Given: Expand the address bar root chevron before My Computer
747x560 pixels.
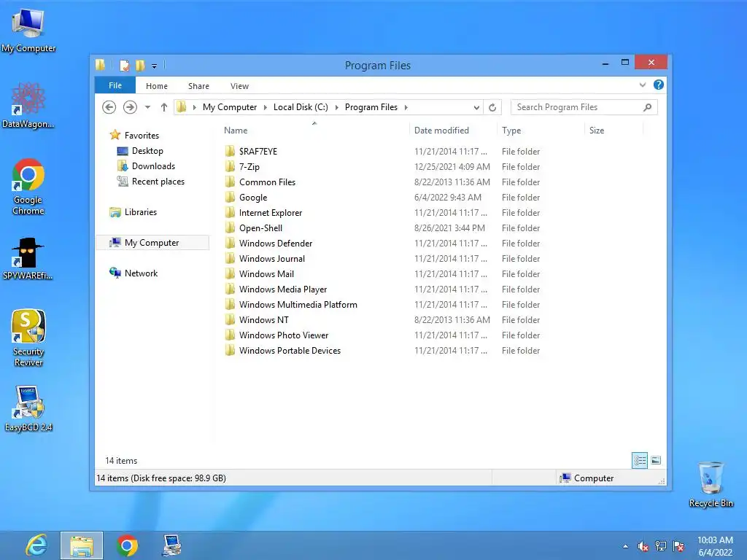Looking at the screenshot, I should pos(194,107).
